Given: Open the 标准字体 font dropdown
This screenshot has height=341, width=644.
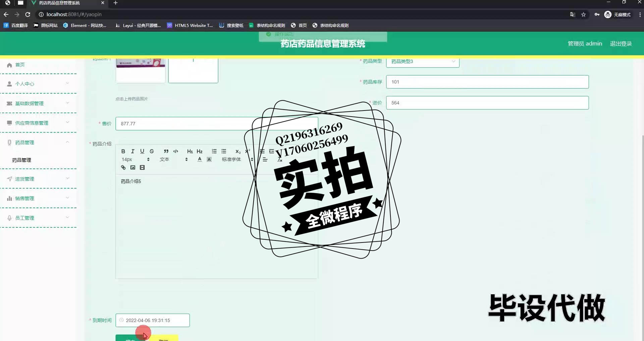Looking at the screenshot, I should [x=237, y=159].
